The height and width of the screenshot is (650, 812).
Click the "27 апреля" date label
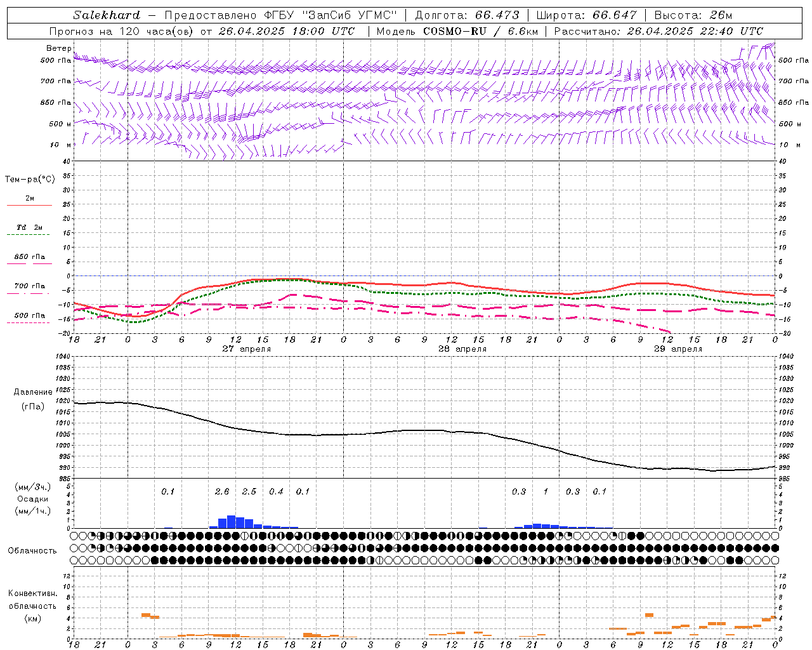pyautogui.click(x=246, y=349)
